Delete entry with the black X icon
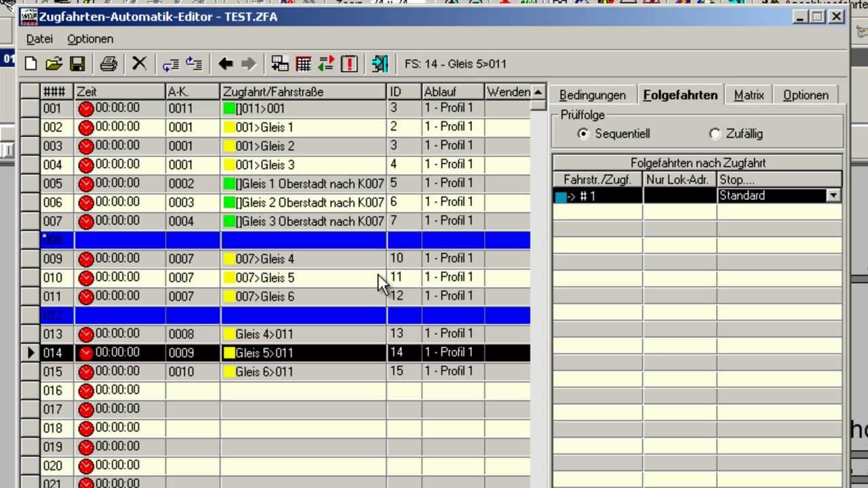This screenshot has width=868, height=488. pyautogui.click(x=139, y=64)
